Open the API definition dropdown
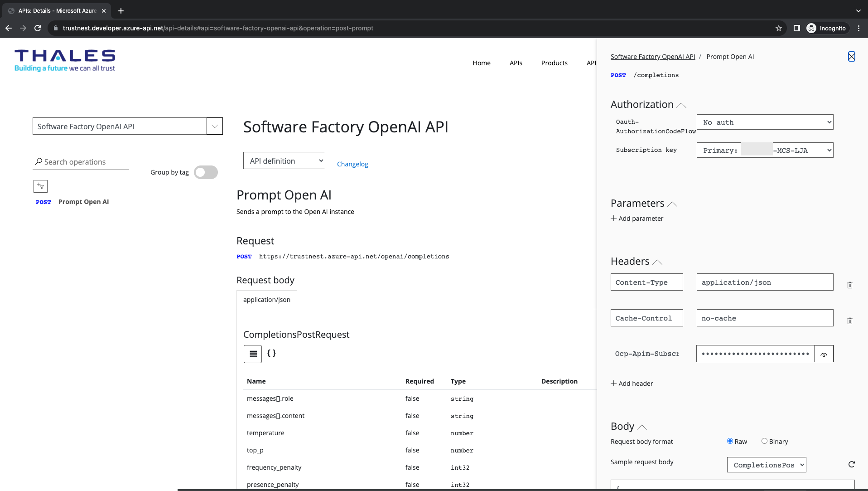This screenshot has height=491, width=868. (x=284, y=160)
